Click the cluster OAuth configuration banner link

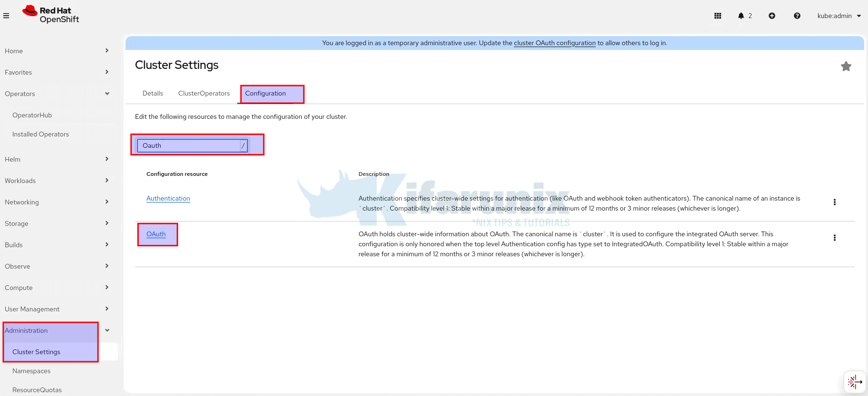pyautogui.click(x=554, y=43)
